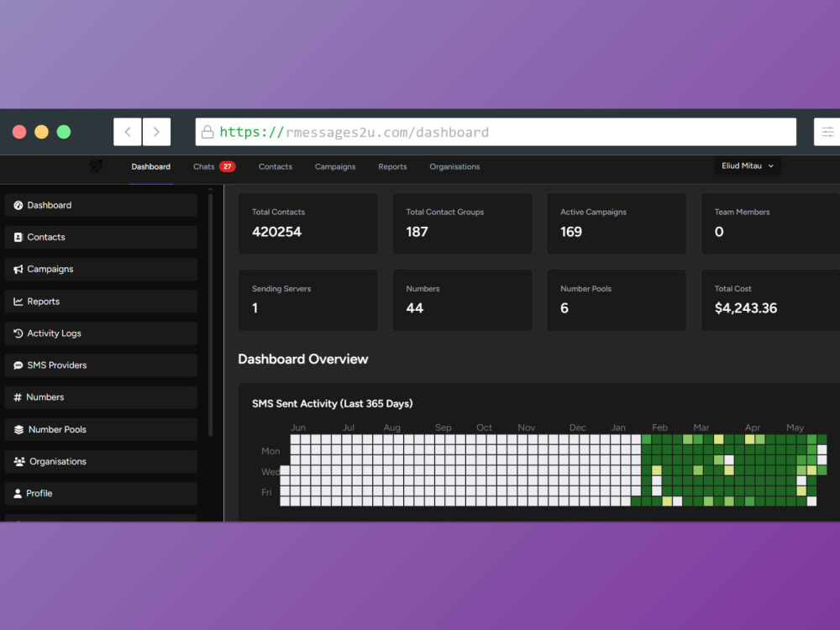Screen dimensions: 840x630
Task: Open Numbers in the sidebar
Action: (x=101, y=397)
